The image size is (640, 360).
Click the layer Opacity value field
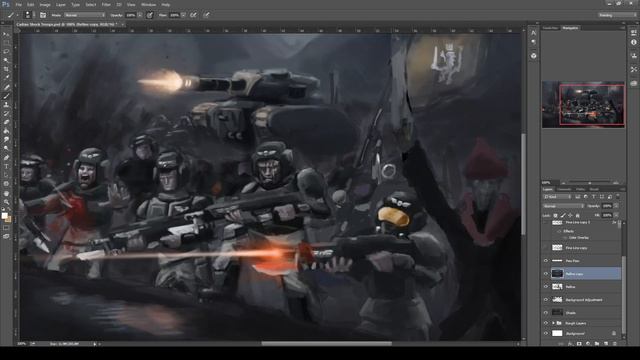pos(607,206)
